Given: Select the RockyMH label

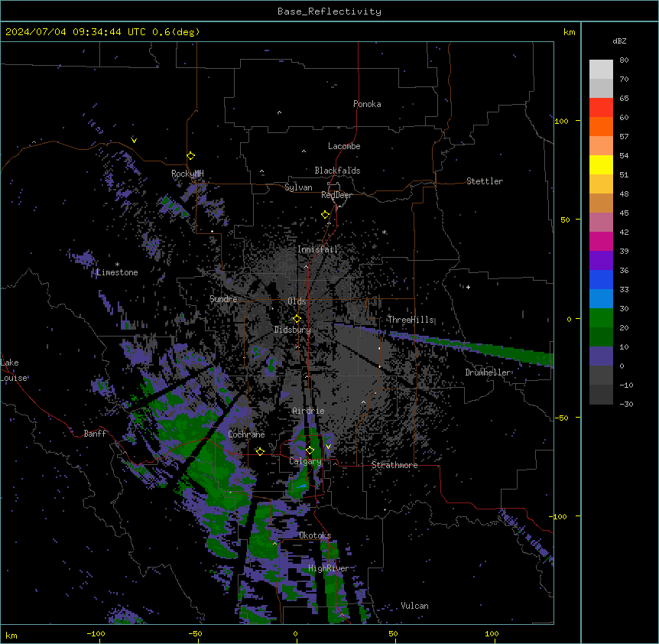Looking at the screenshot, I should 187,173.
